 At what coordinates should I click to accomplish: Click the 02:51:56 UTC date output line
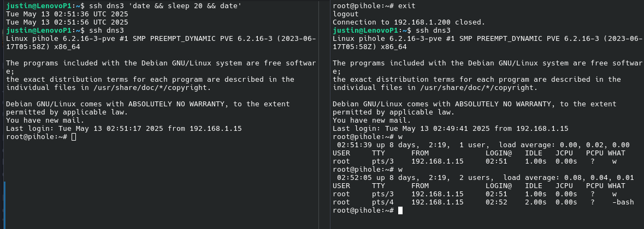pyautogui.click(x=67, y=22)
